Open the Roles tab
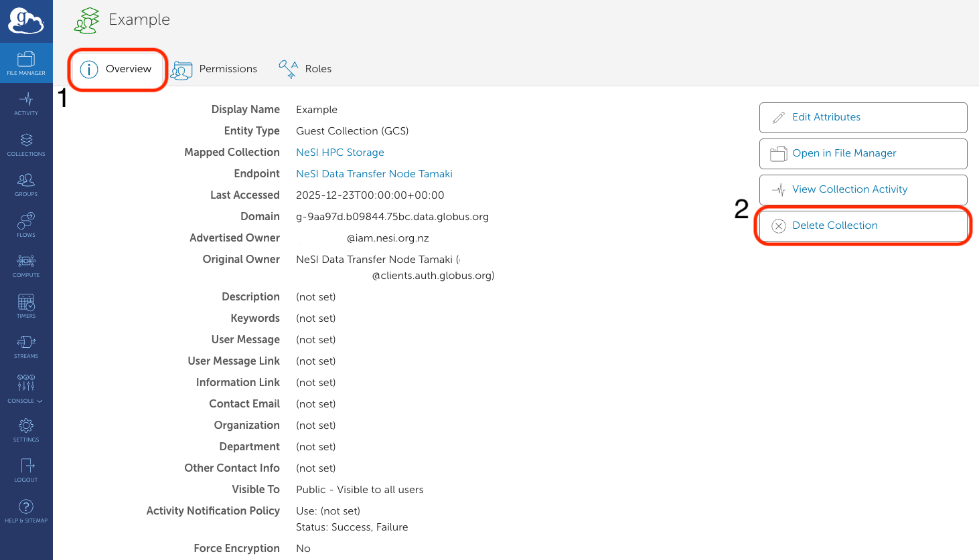This screenshot has height=560, width=979. click(305, 69)
